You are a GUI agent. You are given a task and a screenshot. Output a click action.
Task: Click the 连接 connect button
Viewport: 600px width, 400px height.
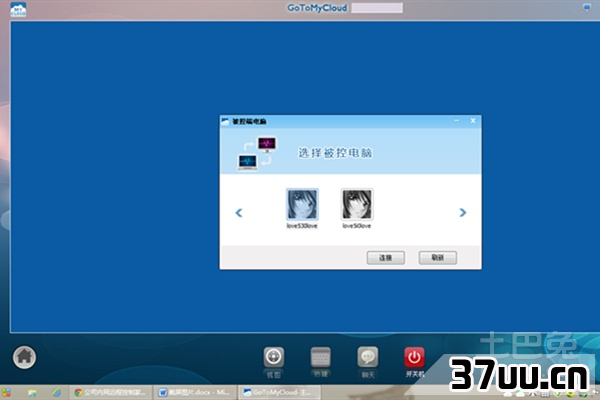tap(386, 258)
